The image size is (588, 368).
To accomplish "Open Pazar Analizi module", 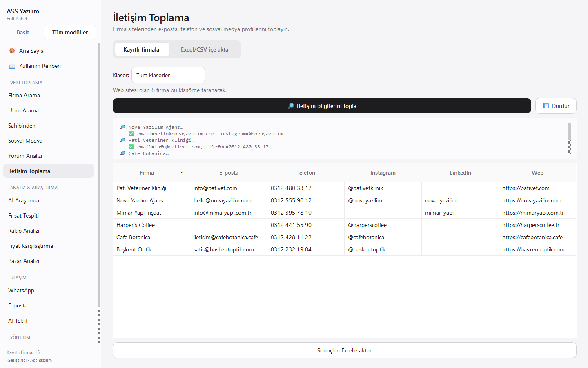I will [x=48, y=261].
